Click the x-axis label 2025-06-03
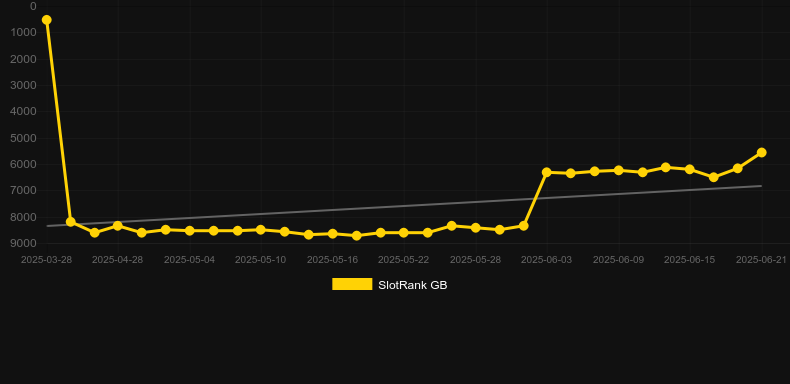The width and height of the screenshot is (790, 384). (547, 260)
